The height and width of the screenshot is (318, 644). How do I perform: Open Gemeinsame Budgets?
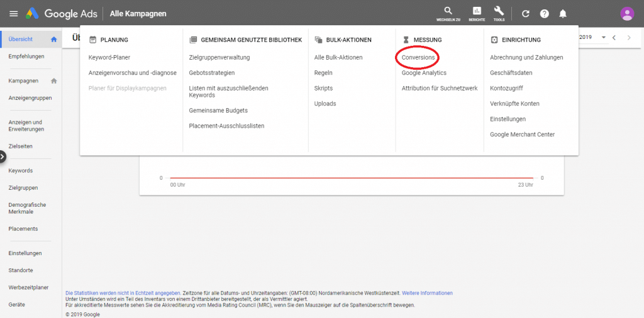pyautogui.click(x=218, y=111)
